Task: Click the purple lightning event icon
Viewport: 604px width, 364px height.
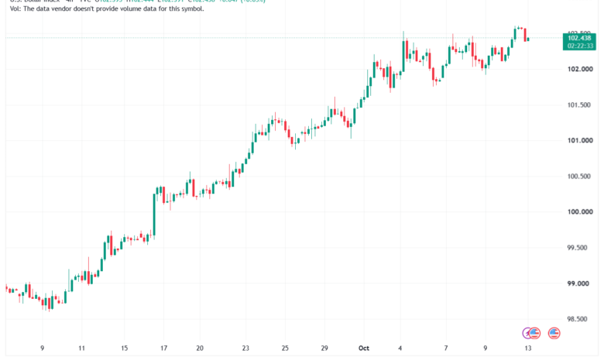Action: tap(526, 333)
